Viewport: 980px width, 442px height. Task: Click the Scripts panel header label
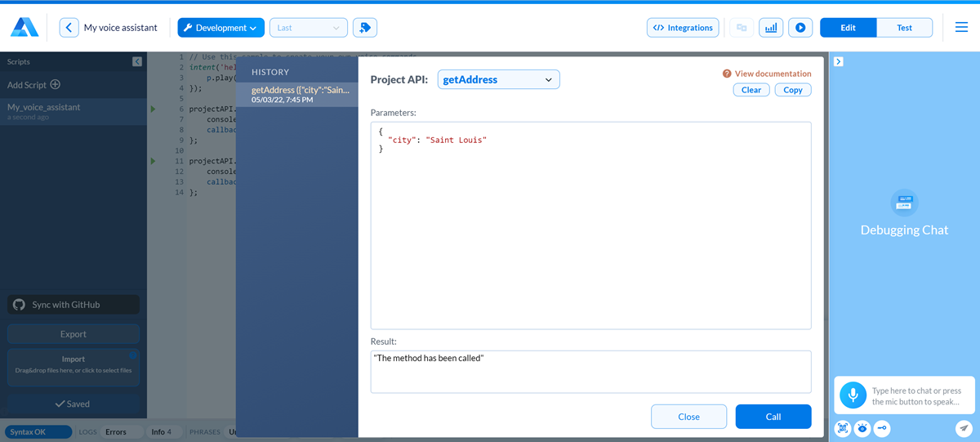click(x=19, y=62)
